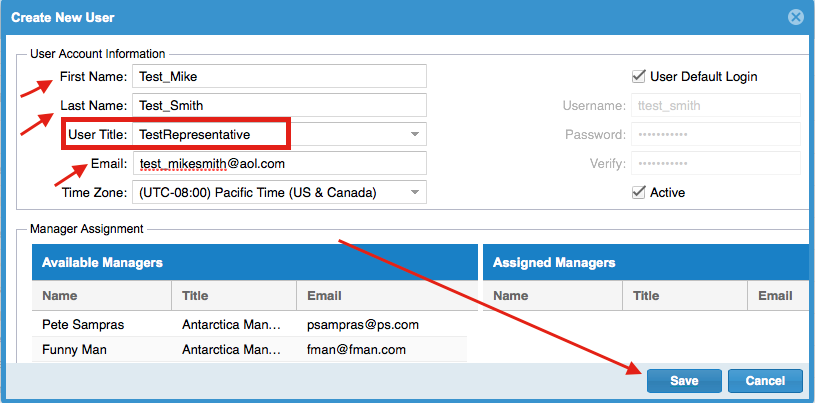Image resolution: width=815 pixels, height=403 pixels.
Task: Sort Available Managers by Title column
Action: [x=233, y=296]
